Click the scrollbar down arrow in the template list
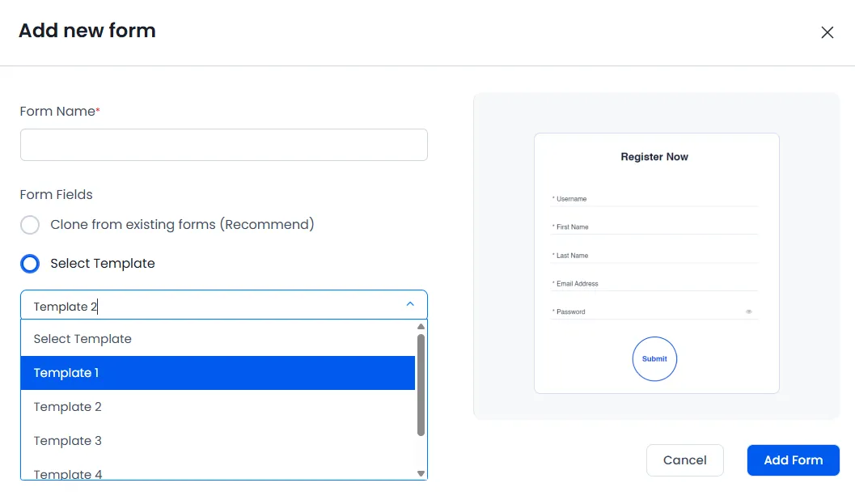 coord(421,472)
